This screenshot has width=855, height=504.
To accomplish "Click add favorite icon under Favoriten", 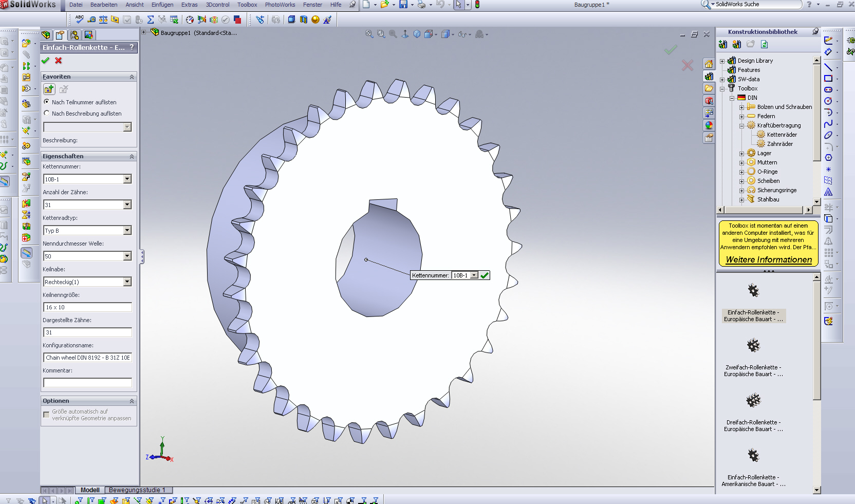I will coord(49,89).
